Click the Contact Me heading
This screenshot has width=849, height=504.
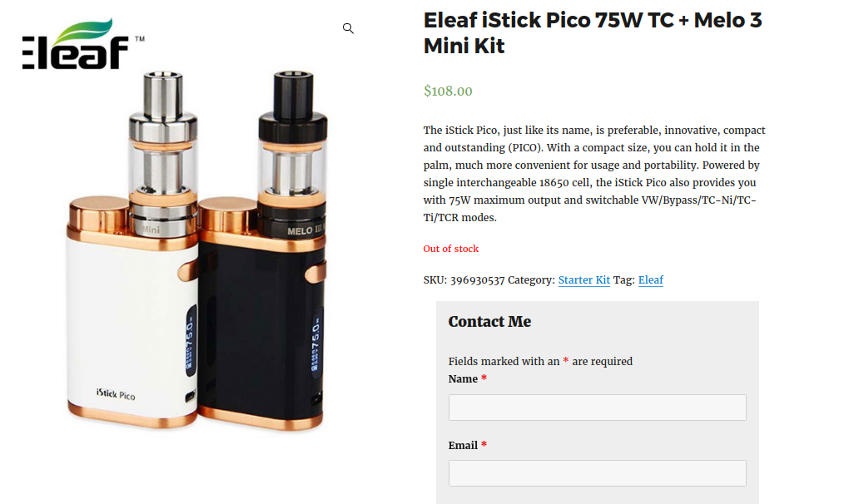[x=489, y=321]
